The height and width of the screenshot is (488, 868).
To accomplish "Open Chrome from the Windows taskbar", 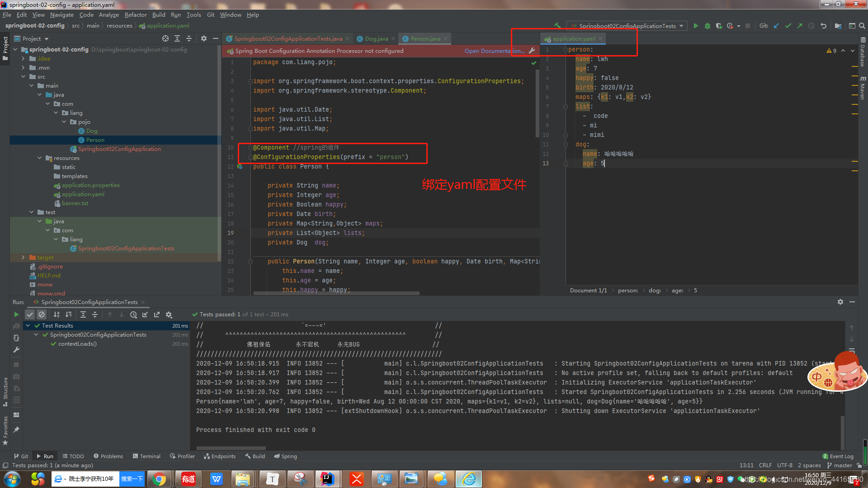I will pyautogui.click(x=159, y=479).
